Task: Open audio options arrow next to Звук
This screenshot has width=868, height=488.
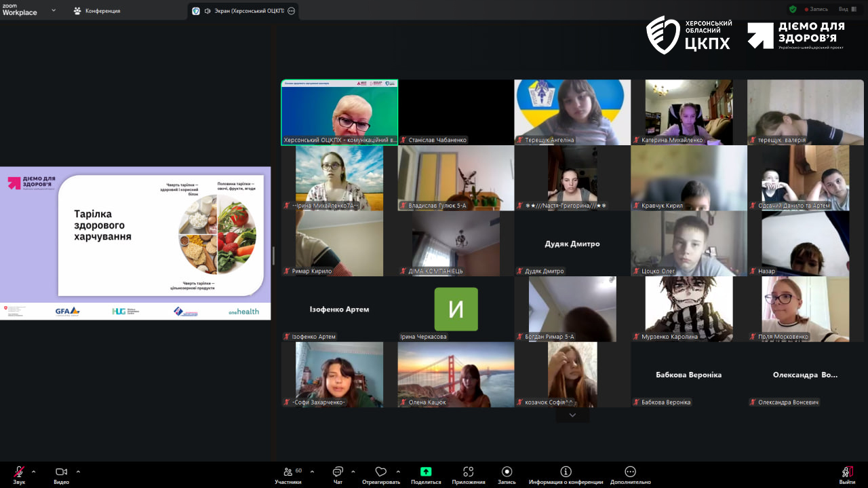Action: pos(34,471)
